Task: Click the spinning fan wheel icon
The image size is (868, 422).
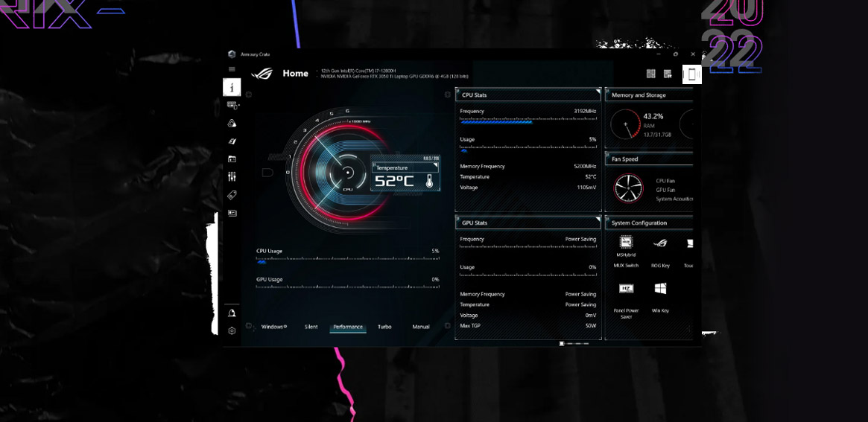Action: click(x=628, y=188)
